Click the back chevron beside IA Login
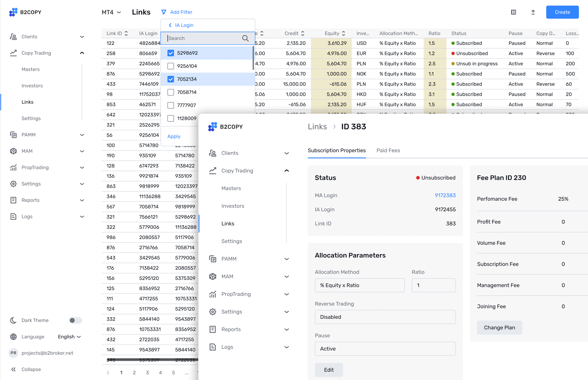 click(x=170, y=25)
